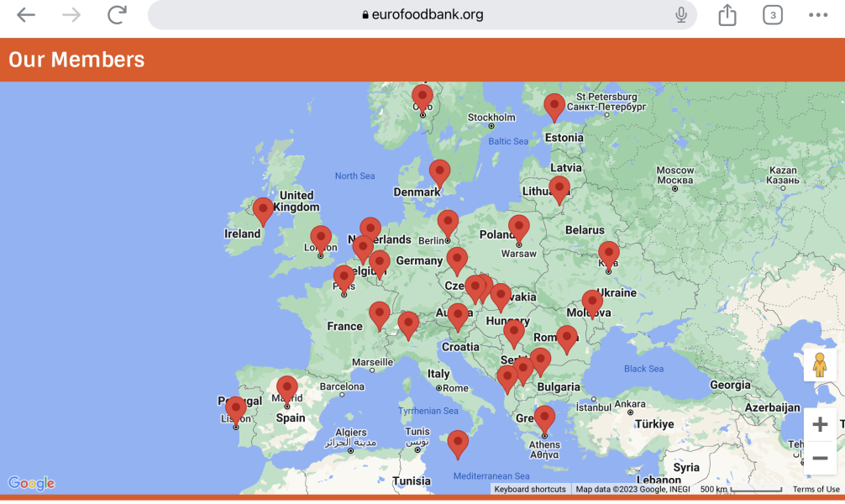Tap the microphone icon in address bar
This screenshot has width=845, height=504.
coord(681,14)
